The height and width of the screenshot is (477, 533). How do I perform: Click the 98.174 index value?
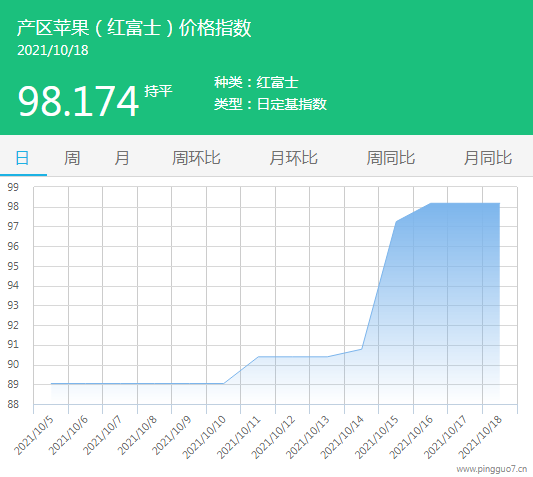(x=79, y=101)
